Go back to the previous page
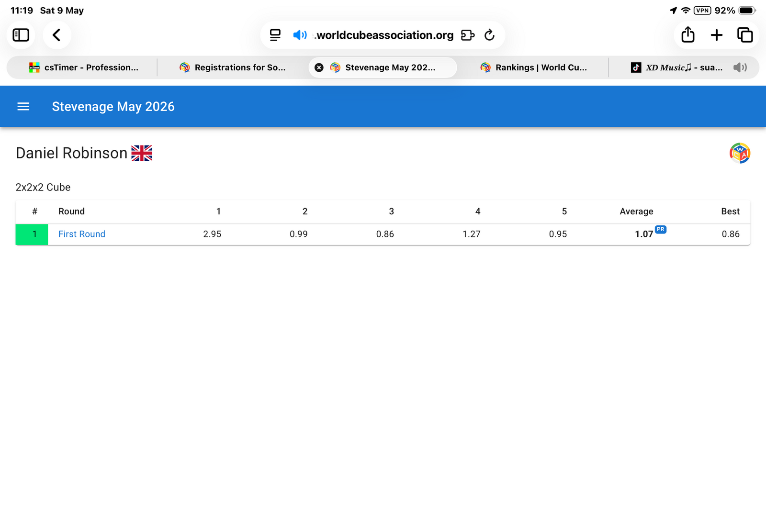The height and width of the screenshot is (532, 766). 56,35
